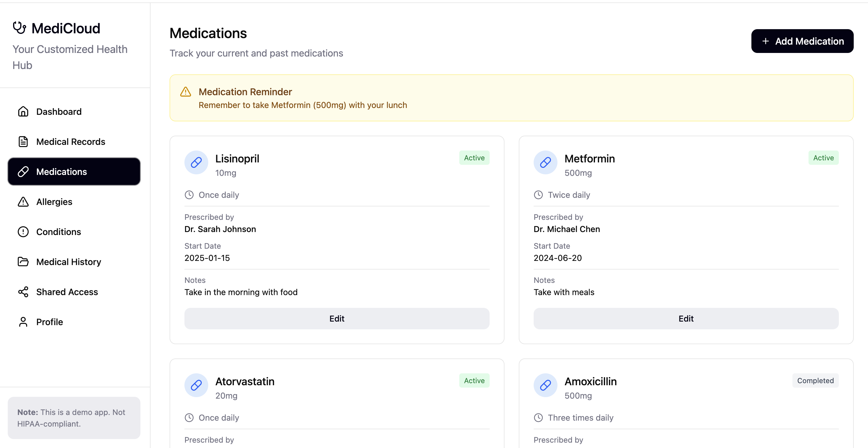The width and height of the screenshot is (868, 448).
Task: Click the Shared Access share icon
Action: [23, 292]
